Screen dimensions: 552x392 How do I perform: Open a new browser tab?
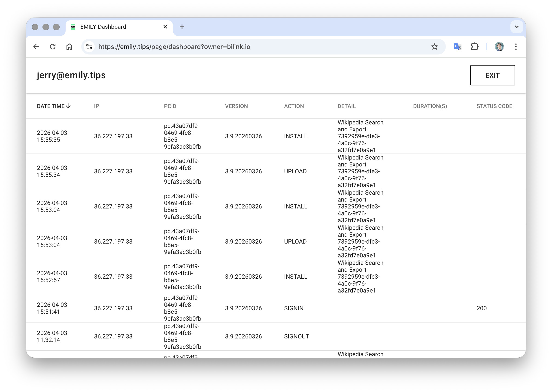click(x=182, y=27)
